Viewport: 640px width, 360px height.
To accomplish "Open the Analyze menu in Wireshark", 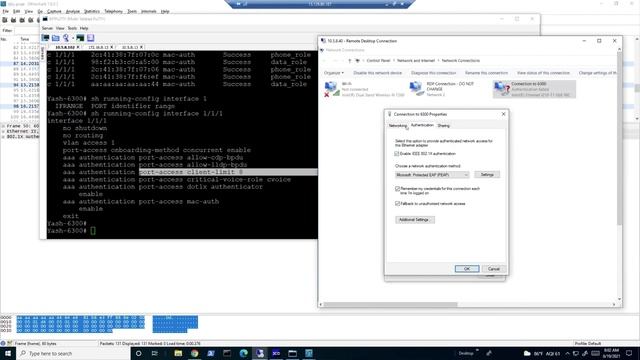I will coord(73,11).
